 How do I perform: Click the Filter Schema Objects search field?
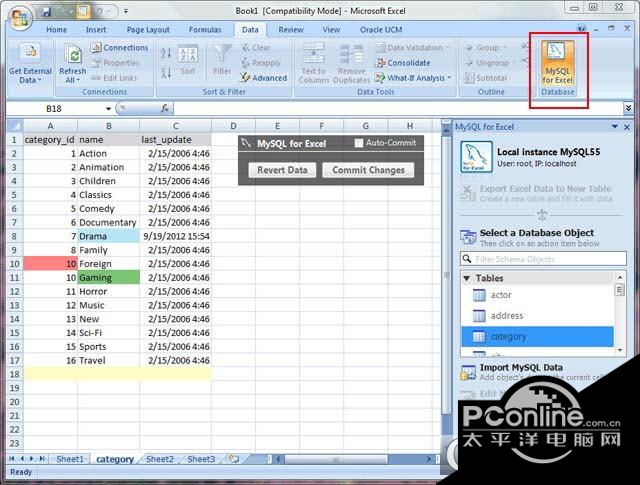[543, 259]
